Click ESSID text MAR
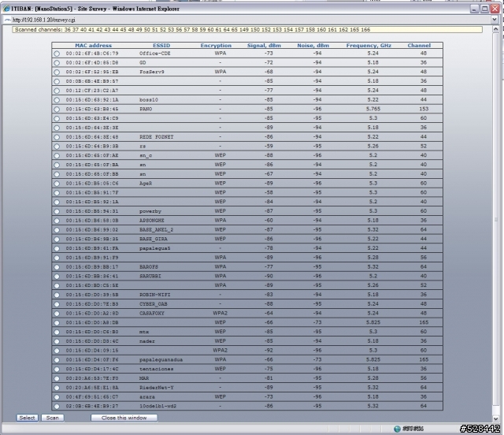 (144, 378)
